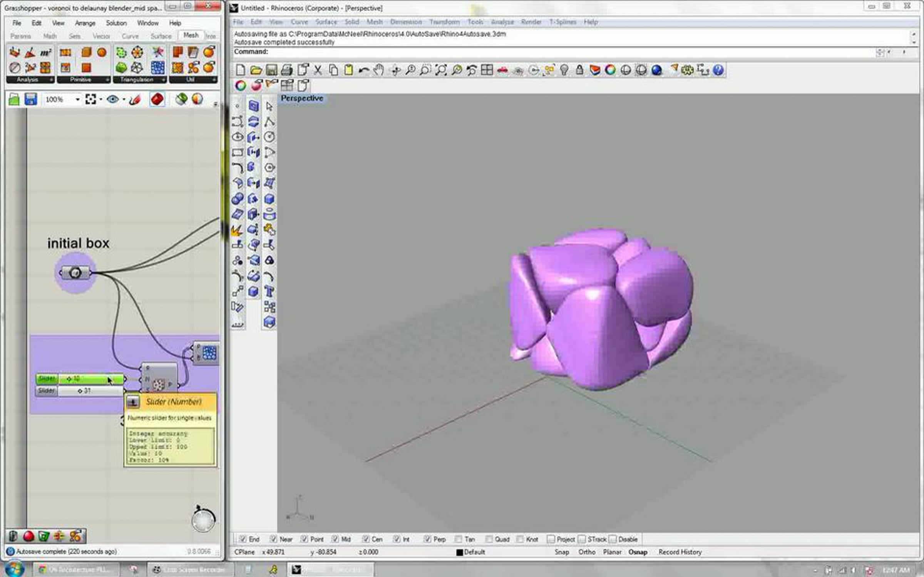Toggle Snap in the Rhino status bar
The height and width of the screenshot is (577, 924).
[x=562, y=552]
